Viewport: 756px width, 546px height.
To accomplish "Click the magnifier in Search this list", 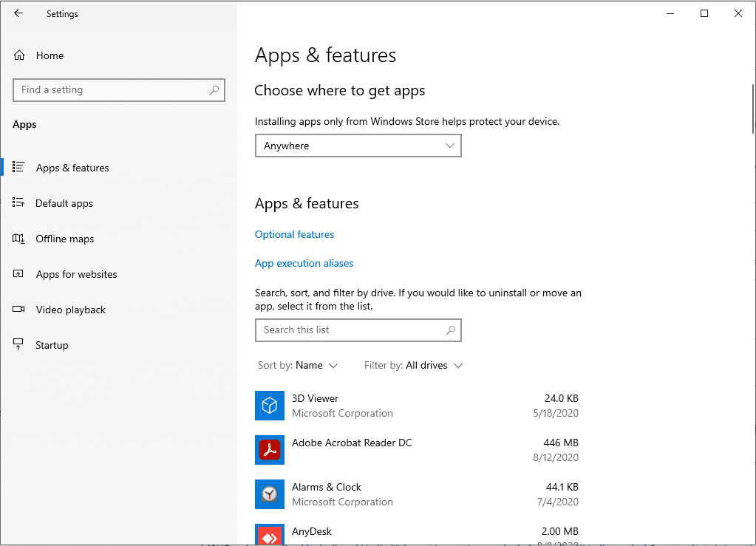I will pos(451,330).
